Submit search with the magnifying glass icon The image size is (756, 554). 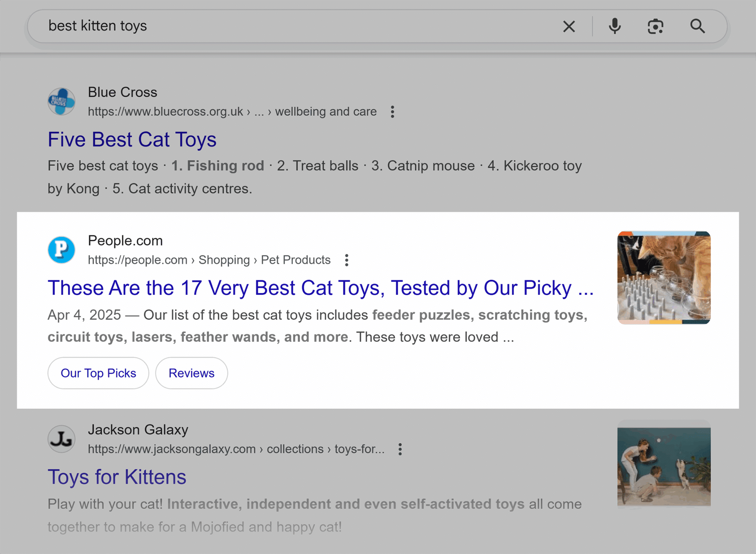tap(698, 26)
